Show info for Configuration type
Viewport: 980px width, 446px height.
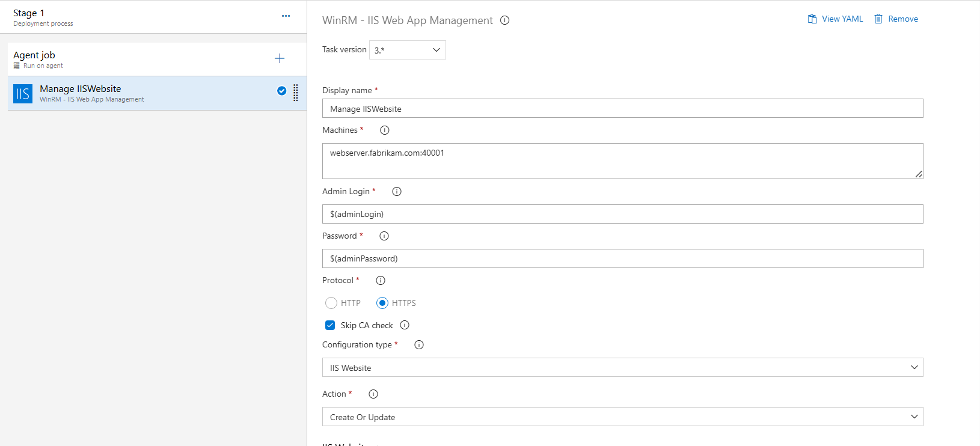419,345
